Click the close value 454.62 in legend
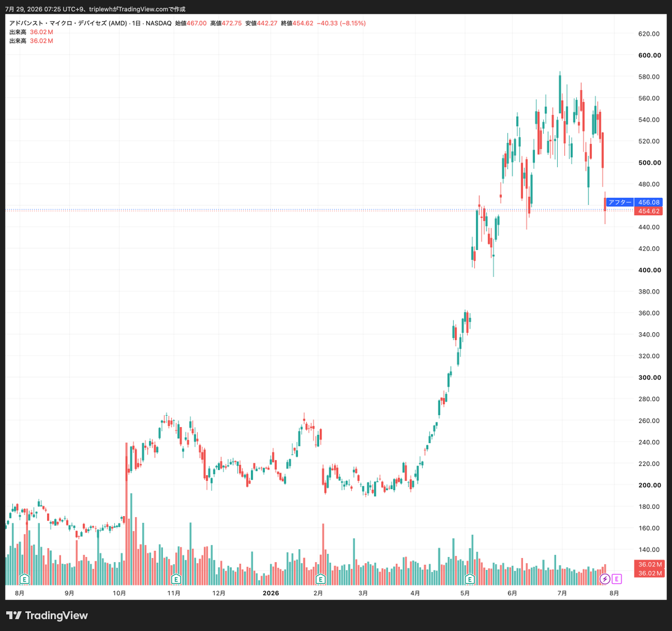The width and height of the screenshot is (672, 631). pos(303,23)
